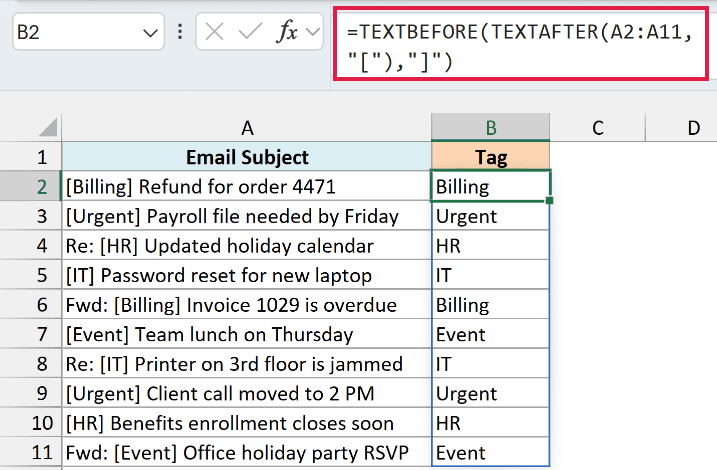717x470 pixels.
Task: Open the Name Box dropdown arrow
Action: click(150, 33)
